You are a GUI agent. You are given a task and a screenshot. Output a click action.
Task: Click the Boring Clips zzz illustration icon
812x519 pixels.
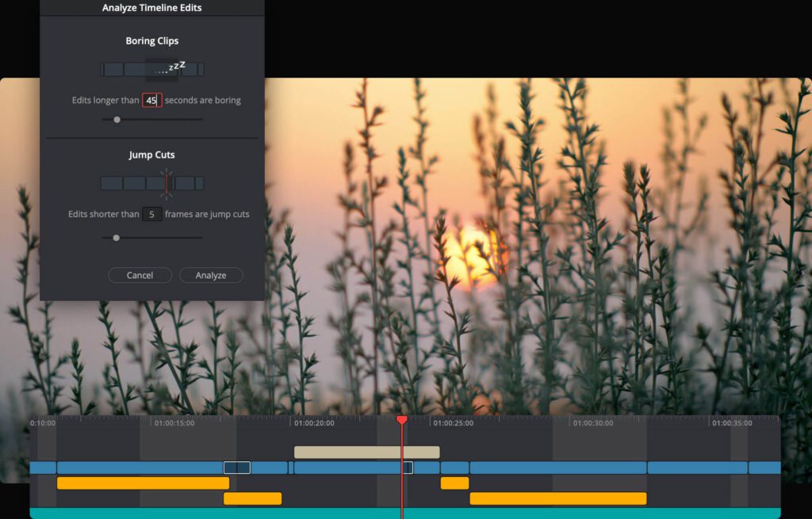click(x=152, y=70)
